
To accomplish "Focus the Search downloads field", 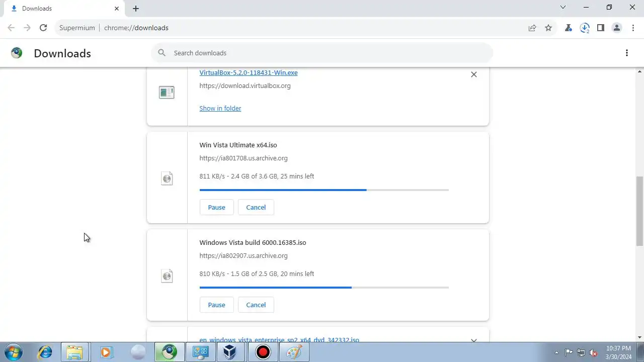I will point(322,53).
